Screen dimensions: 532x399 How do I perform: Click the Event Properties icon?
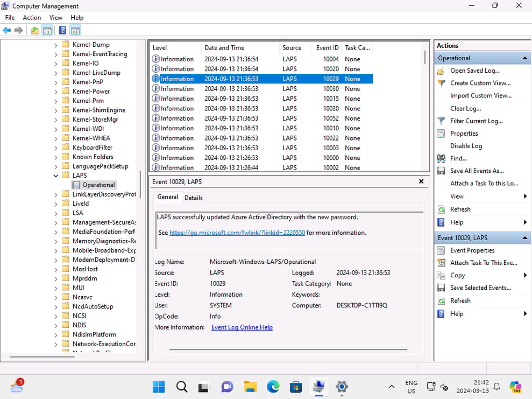pos(441,250)
